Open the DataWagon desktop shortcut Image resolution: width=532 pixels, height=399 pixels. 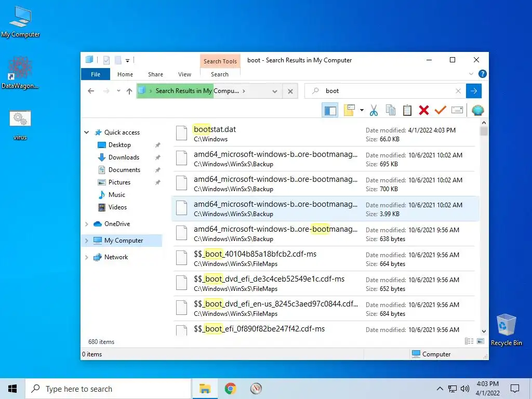(20, 73)
